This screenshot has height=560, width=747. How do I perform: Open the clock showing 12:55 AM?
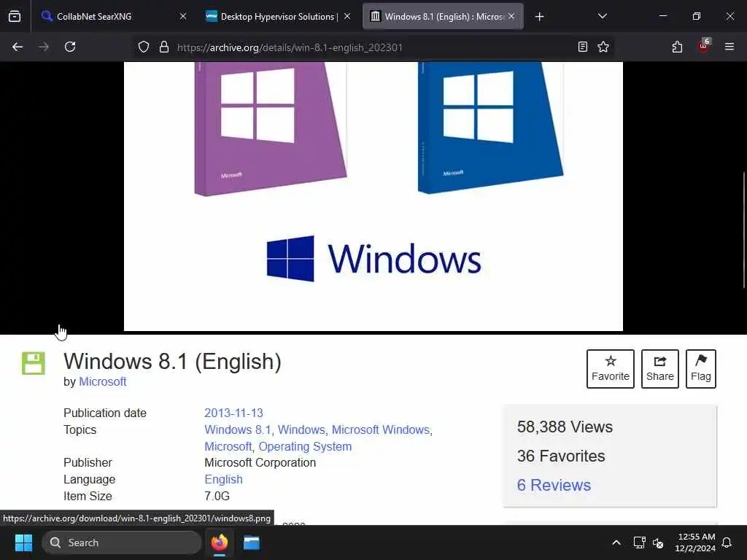pyautogui.click(x=695, y=542)
